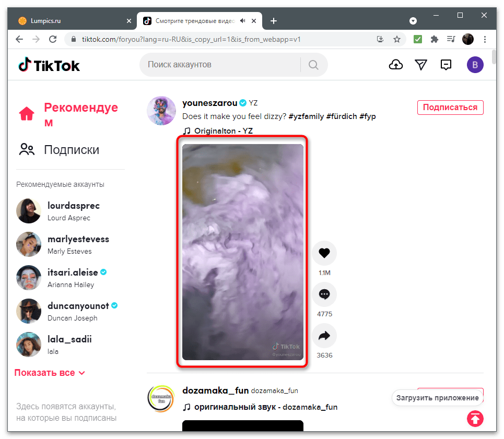Click the browser forward arrow
This screenshot has width=504, height=439.
coord(37,39)
